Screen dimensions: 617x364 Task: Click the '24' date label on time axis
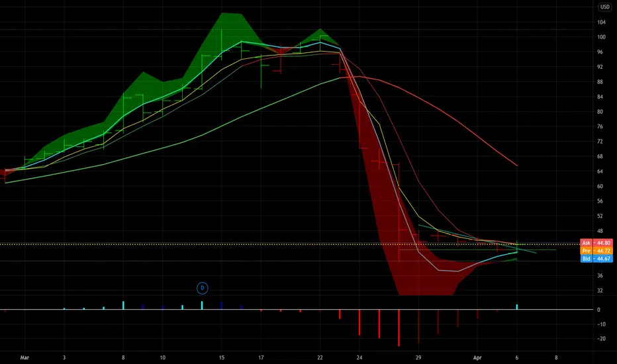[359, 357]
